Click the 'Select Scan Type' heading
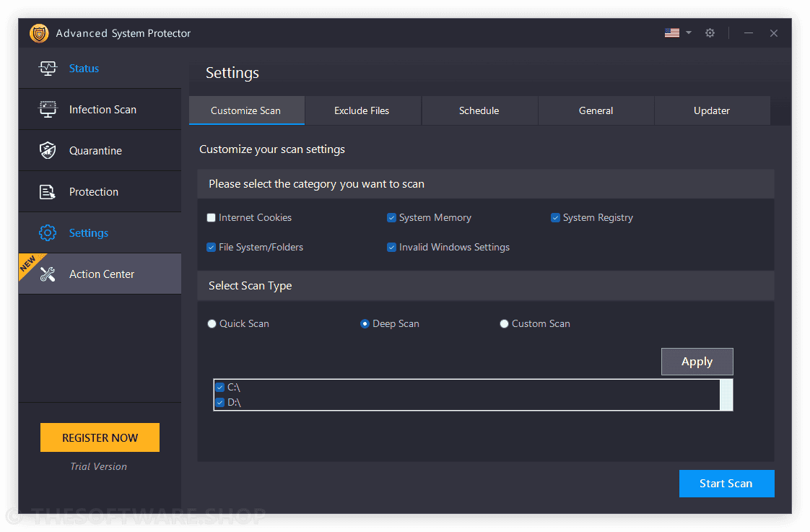Viewport: 810px width, 532px height. coord(250,286)
